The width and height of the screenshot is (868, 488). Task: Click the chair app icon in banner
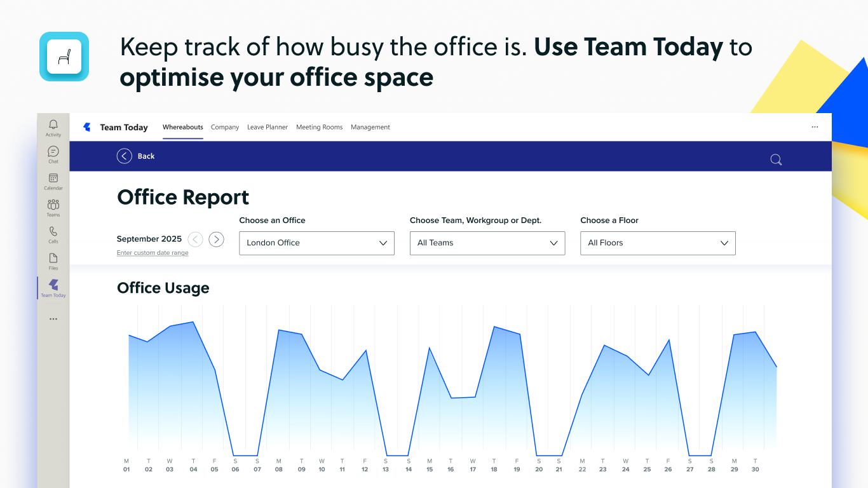[64, 57]
